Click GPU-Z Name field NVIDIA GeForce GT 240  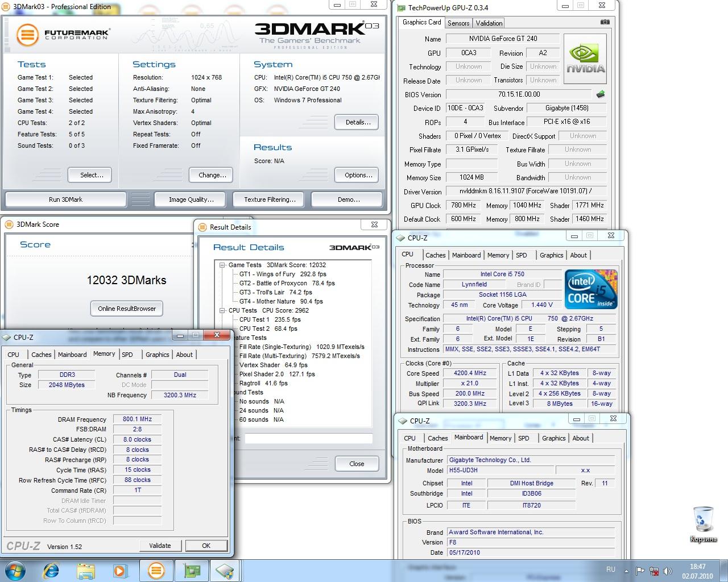(503, 39)
